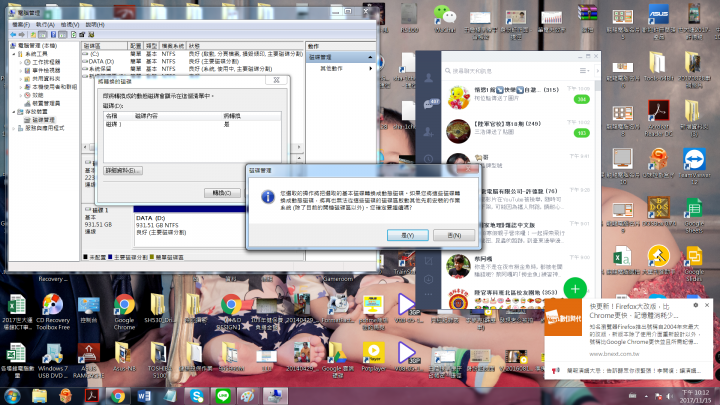
Task: Expand 本機使用者和群組 tree node arrow
Action: (x=21, y=87)
